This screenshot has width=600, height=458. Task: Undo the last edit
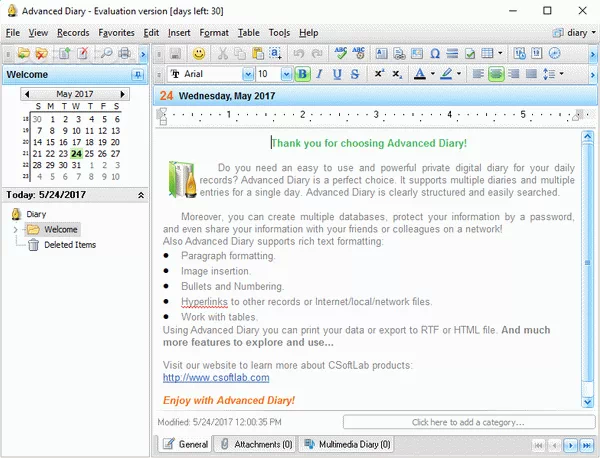[x=299, y=54]
